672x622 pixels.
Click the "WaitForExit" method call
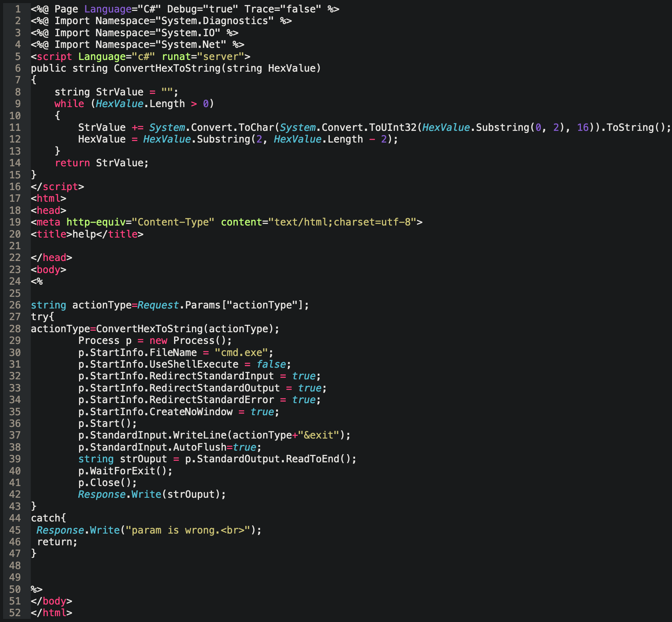tap(123, 471)
